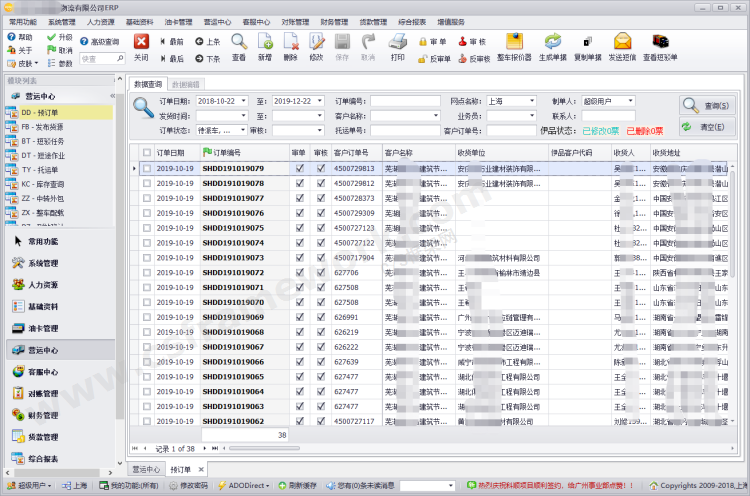
Task: Toggle 审核 checkbox for order SHDD191019077
Action: point(320,198)
